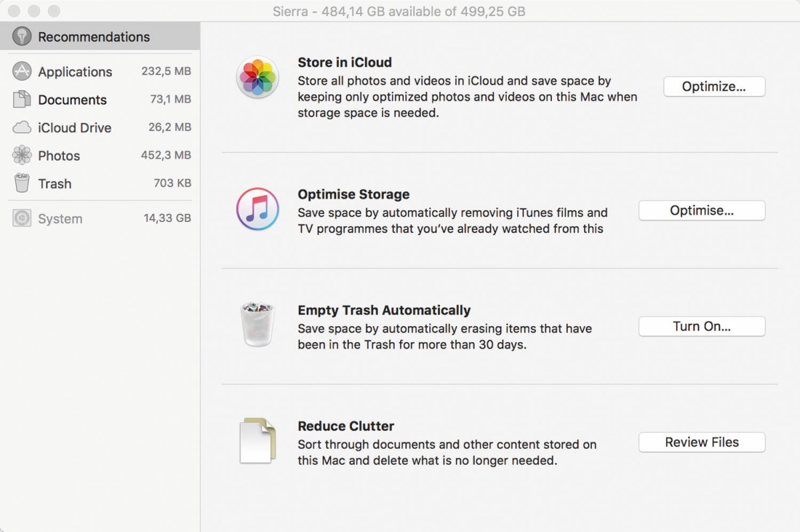Viewport: 800px width, 532px height.
Task: View the Trash category
Action: [x=100, y=183]
